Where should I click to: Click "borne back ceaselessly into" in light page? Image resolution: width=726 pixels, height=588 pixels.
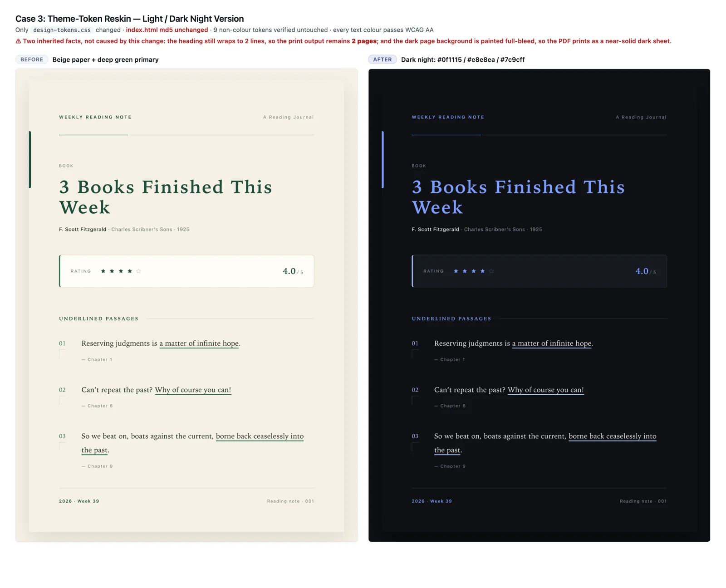tap(260, 436)
